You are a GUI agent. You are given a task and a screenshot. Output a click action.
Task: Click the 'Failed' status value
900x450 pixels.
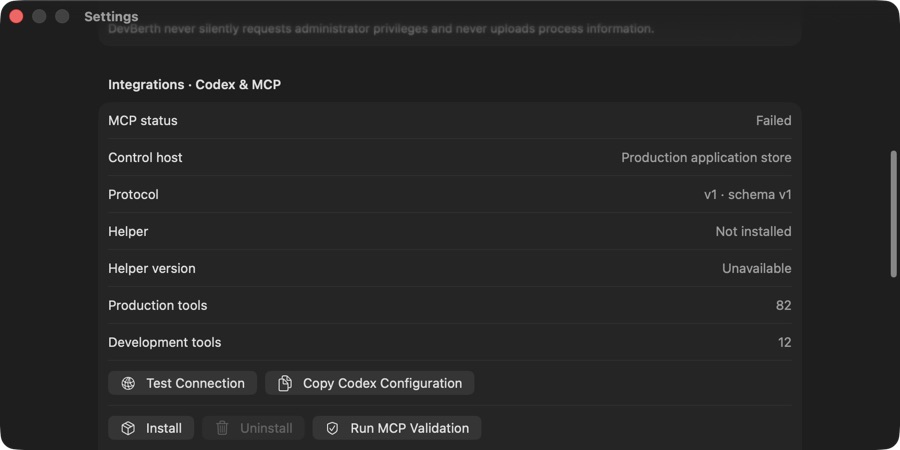(774, 121)
